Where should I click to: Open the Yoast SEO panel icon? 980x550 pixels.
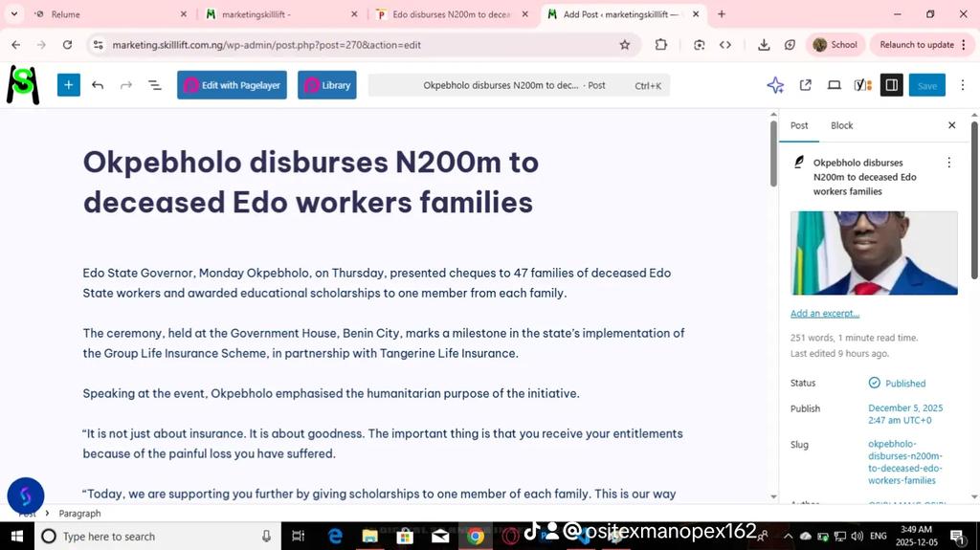pyautogui.click(x=863, y=85)
